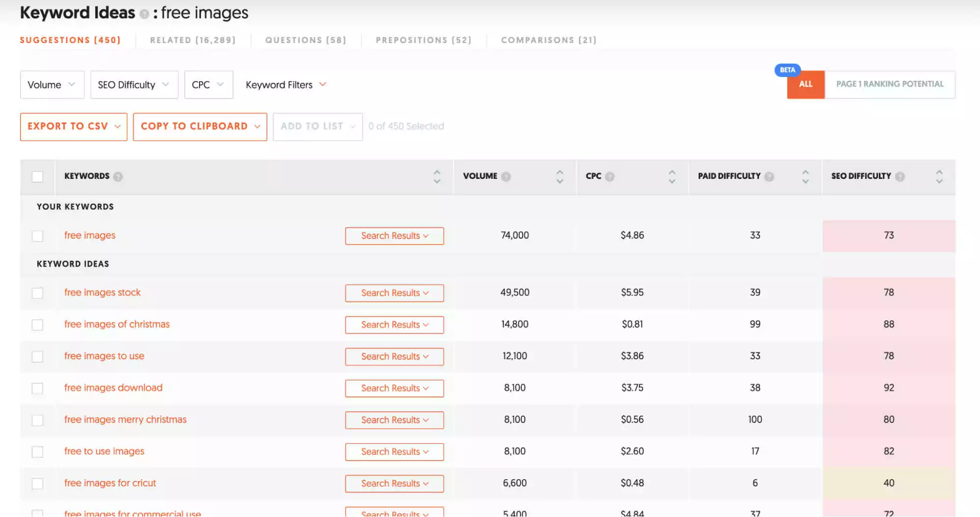
Task: Sort keywords column using sort arrows
Action: pyautogui.click(x=437, y=176)
